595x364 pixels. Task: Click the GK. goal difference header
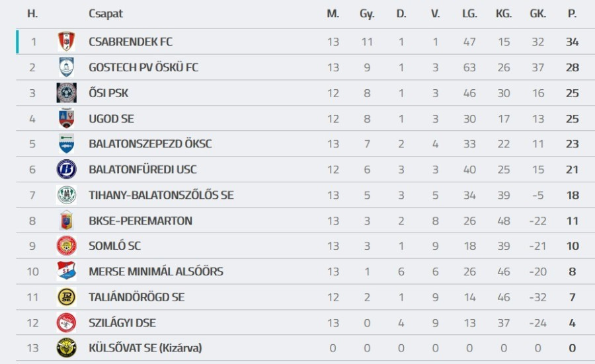(537, 13)
